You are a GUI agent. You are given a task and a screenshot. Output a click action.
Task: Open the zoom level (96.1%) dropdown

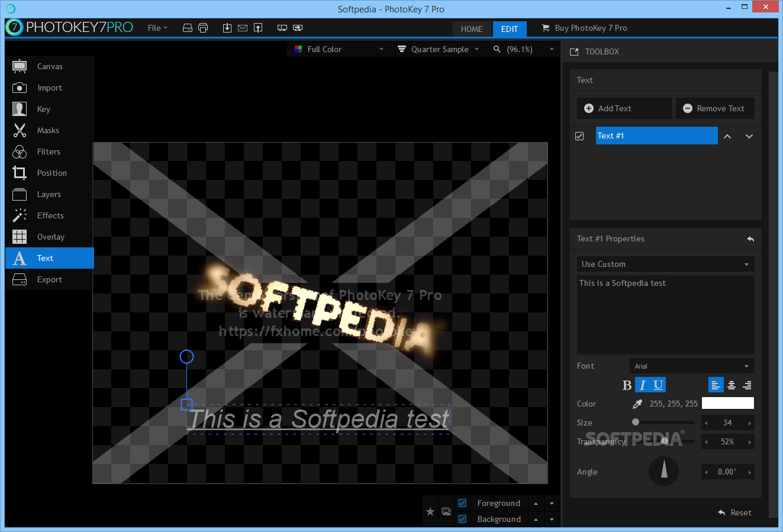pos(524,49)
